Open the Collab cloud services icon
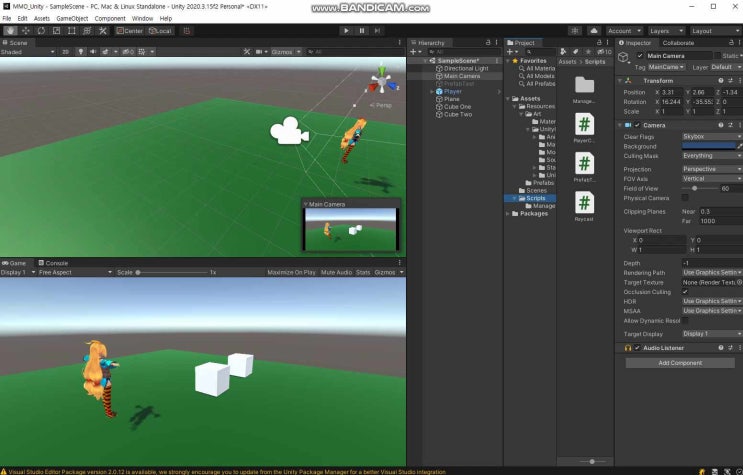 tap(594, 31)
